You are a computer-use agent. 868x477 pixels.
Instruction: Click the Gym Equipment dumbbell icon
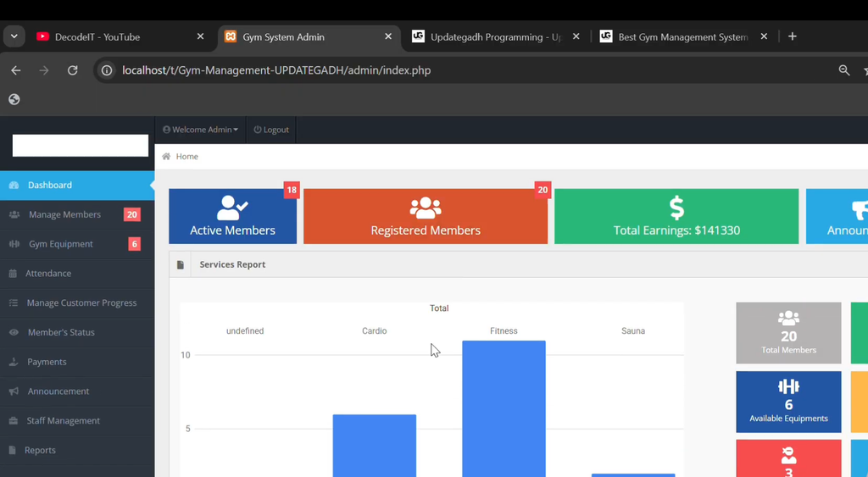[14, 244]
